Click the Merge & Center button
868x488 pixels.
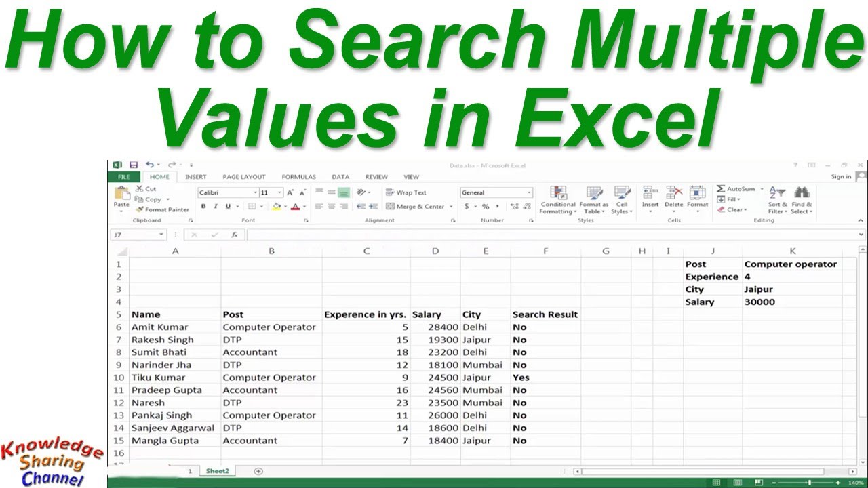416,207
